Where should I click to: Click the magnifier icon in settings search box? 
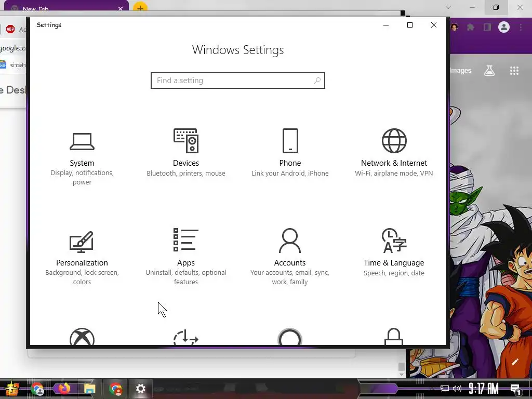[317, 81]
